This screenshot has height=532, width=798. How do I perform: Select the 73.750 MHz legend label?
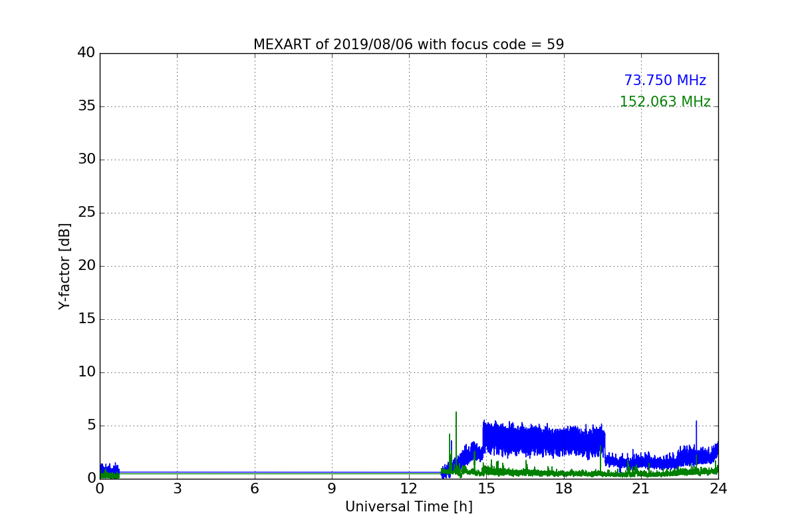coord(665,80)
